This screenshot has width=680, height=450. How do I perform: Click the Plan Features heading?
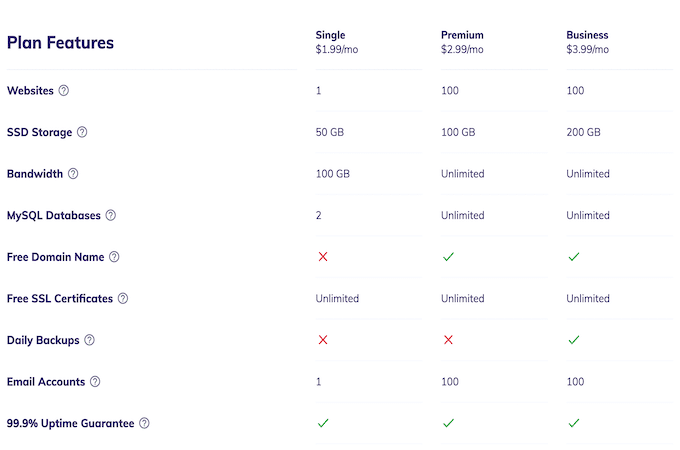pyautogui.click(x=60, y=42)
